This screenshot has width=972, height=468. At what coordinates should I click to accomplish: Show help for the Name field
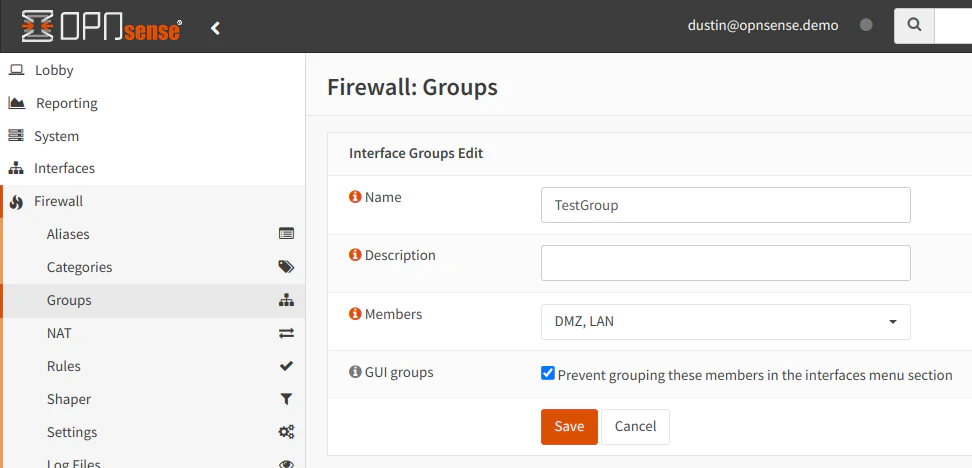(355, 197)
